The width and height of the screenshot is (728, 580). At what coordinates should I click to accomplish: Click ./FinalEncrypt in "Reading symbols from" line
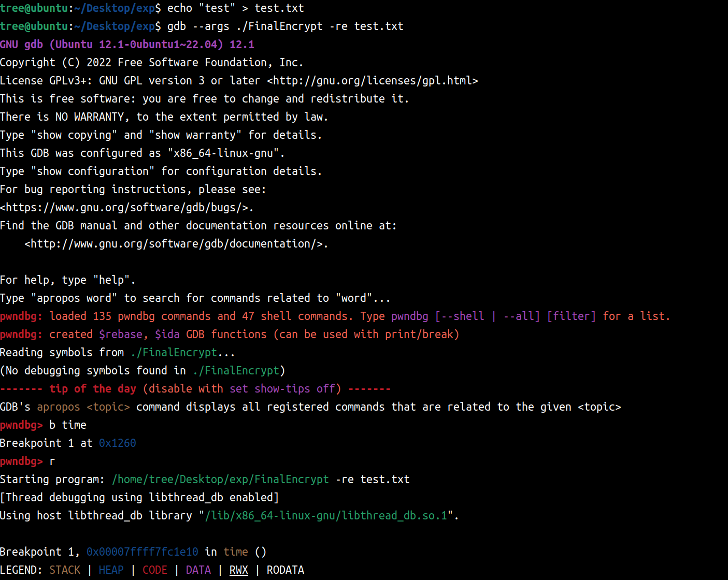(x=174, y=353)
